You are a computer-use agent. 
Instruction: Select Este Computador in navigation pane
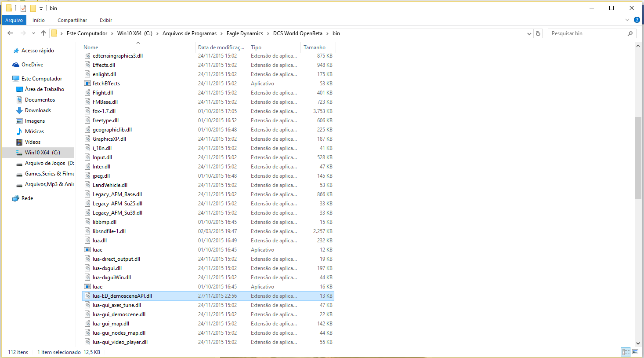(42, 79)
